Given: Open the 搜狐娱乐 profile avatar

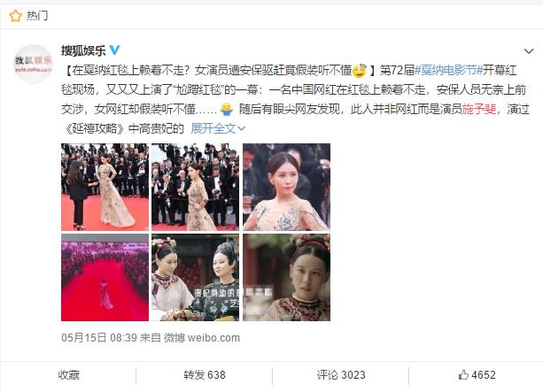Looking at the screenshot, I should click(x=33, y=64).
